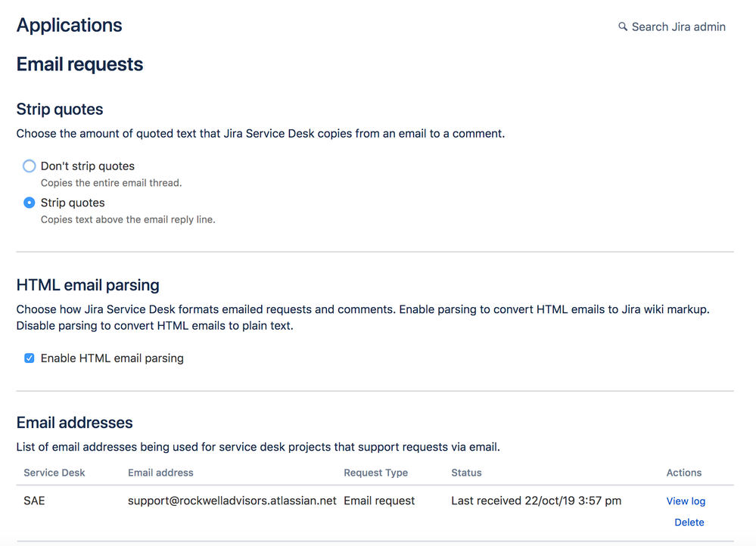Click the Enable HTML email parsing label
This screenshot has width=756, height=546.
pyautogui.click(x=112, y=358)
